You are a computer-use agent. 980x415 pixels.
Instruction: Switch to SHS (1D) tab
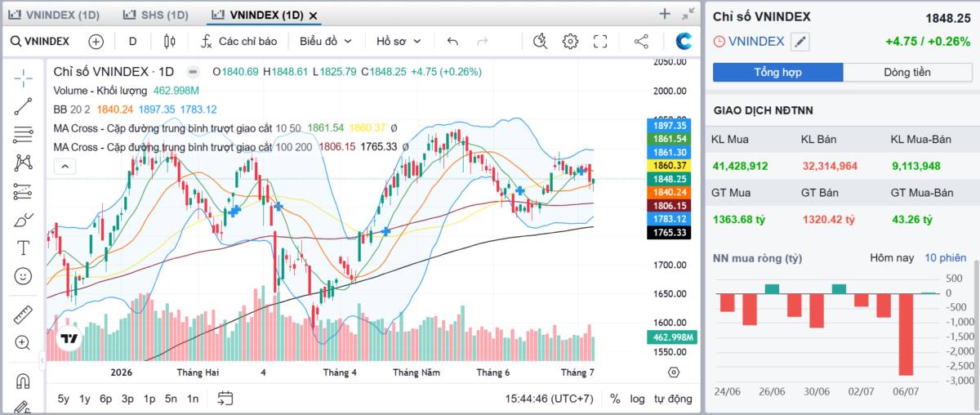pos(155,15)
